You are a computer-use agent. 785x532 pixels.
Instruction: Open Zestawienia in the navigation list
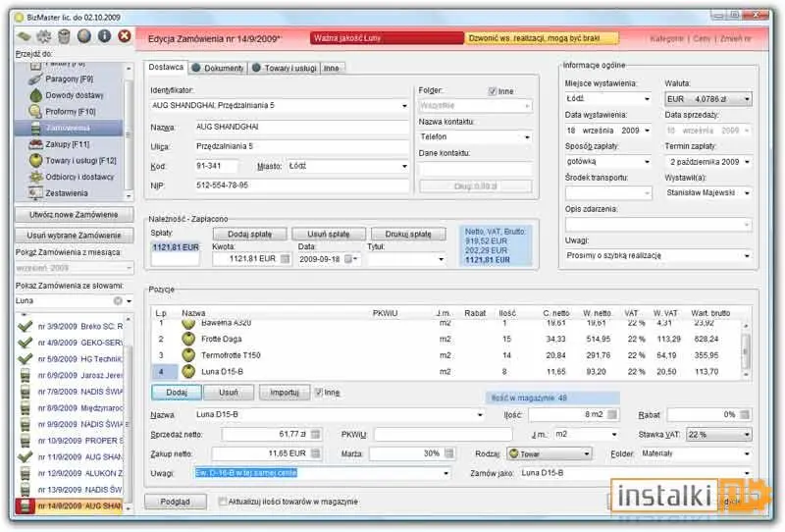pos(69,192)
